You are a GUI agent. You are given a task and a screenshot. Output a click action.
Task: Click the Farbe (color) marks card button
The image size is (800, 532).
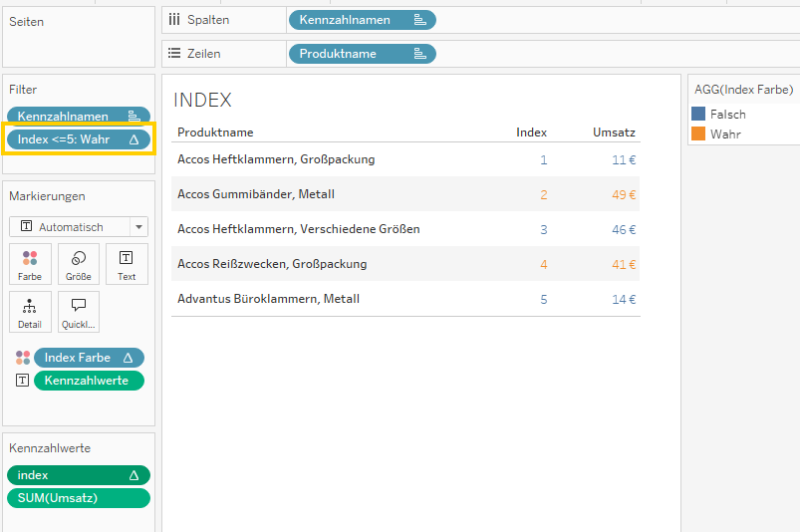(29, 264)
